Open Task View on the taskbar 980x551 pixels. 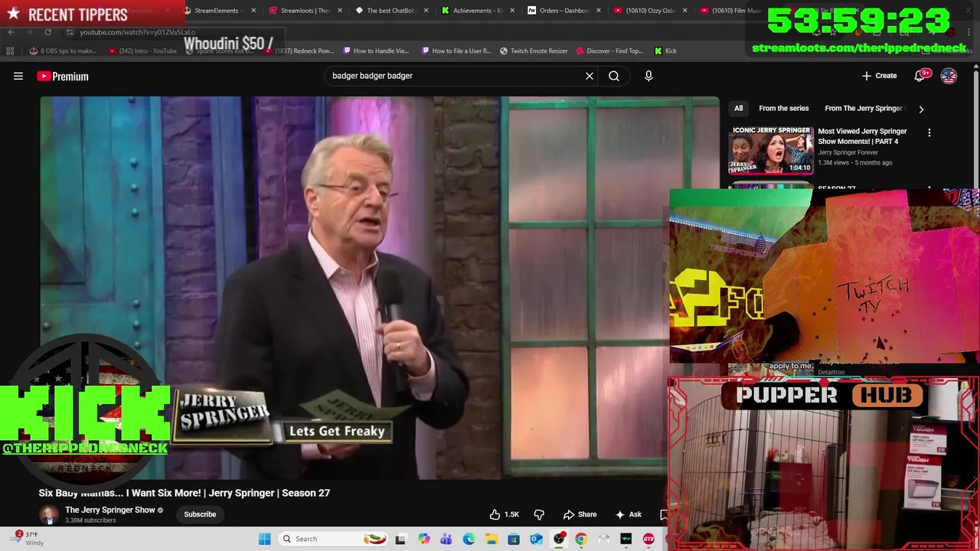400,539
